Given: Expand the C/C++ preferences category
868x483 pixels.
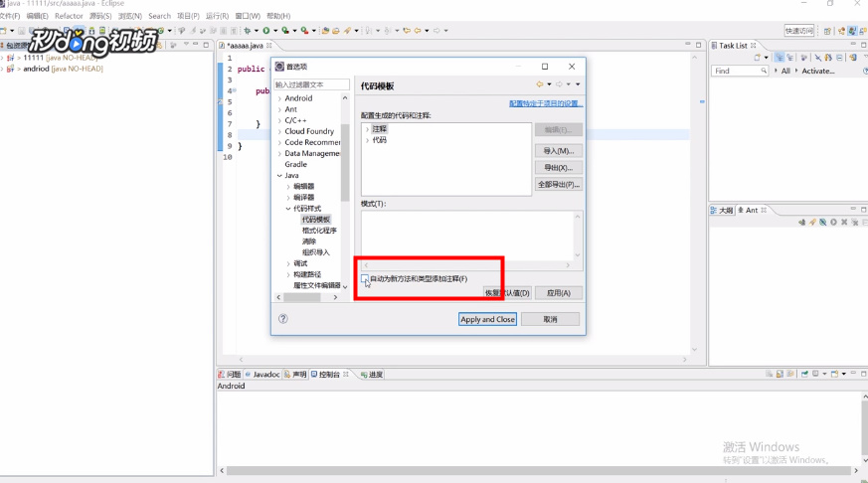Looking at the screenshot, I should click(279, 120).
